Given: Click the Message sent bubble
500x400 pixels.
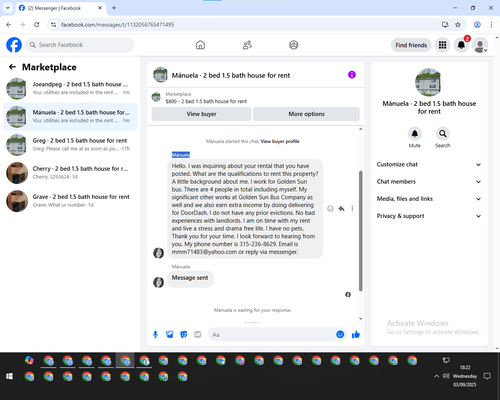Looking at the screenshot, I should coord(190,278).
